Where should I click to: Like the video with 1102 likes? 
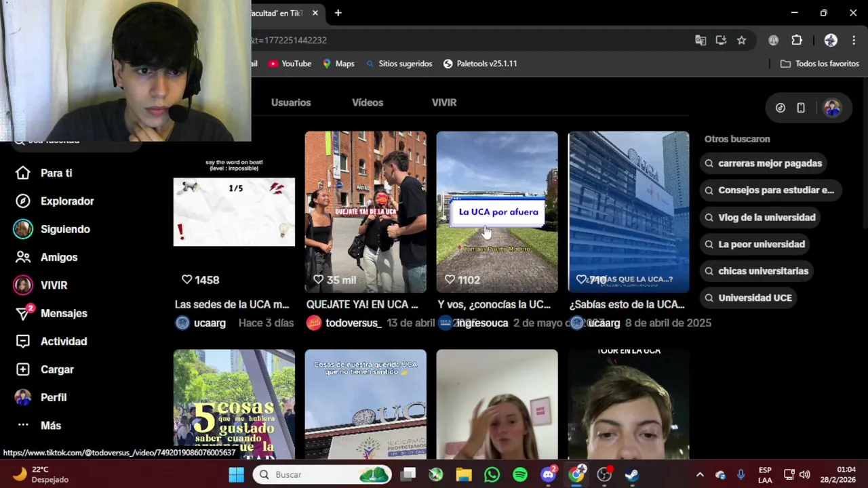pyautogui.click(x=450, y=279)
